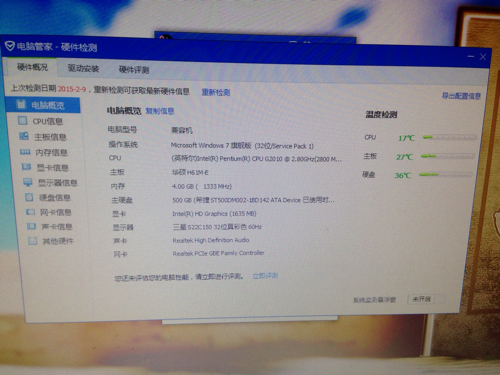Click the 4.00 GB memory value
This screenshot has width=500, height=375.
(x=202, y=186)
